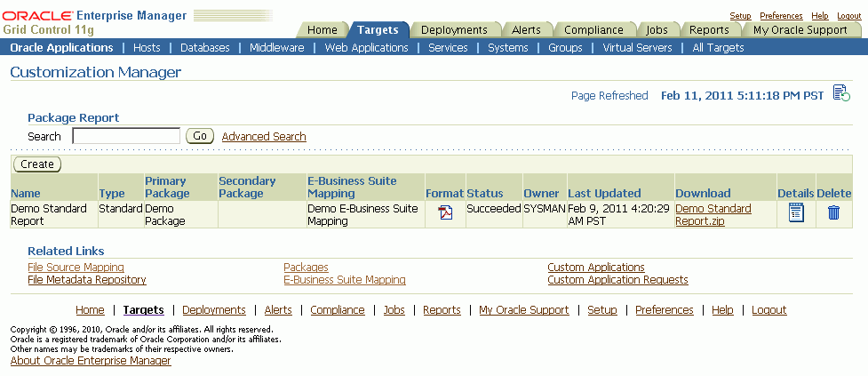Viewport: 868px width, 376px height.
Task: Open the PDF format icon for Demo Standard Report
Action: (x=445, y=212)
